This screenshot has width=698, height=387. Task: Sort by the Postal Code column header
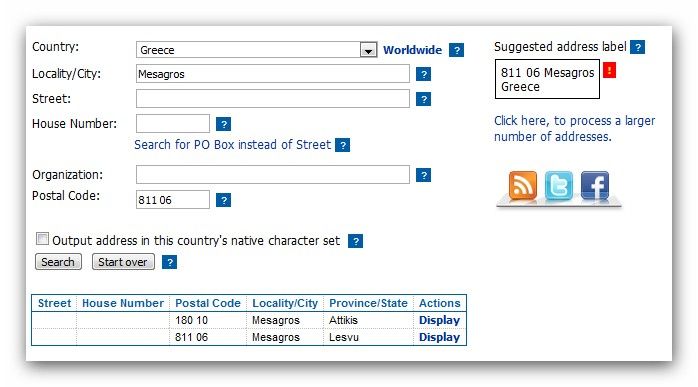208,303
